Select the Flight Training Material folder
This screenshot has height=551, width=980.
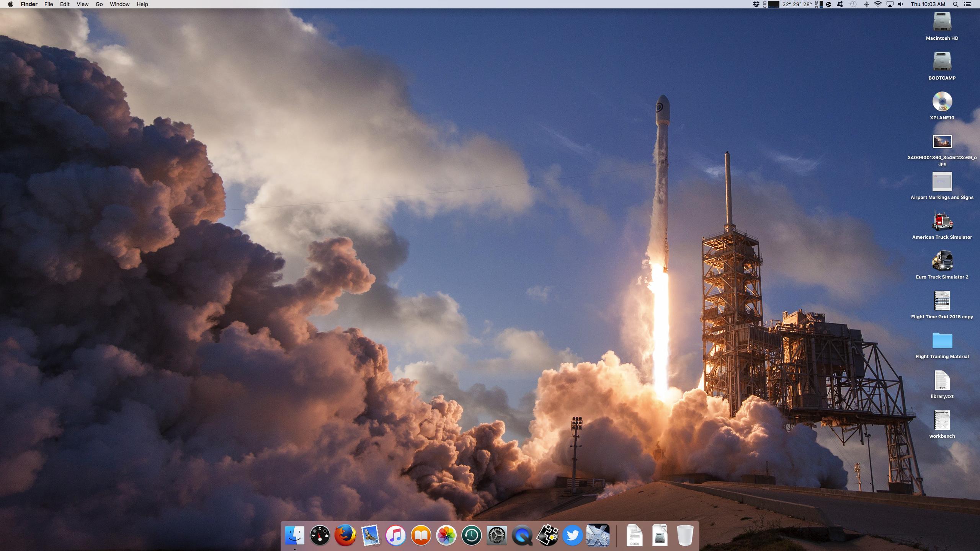942,340
